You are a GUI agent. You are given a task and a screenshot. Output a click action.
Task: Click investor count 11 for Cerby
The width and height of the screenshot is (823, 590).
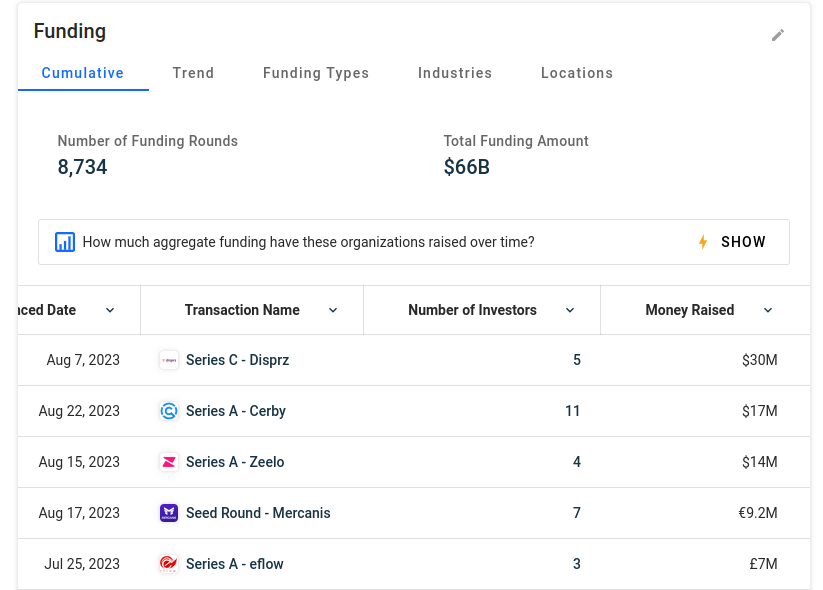tap(573, 411)
